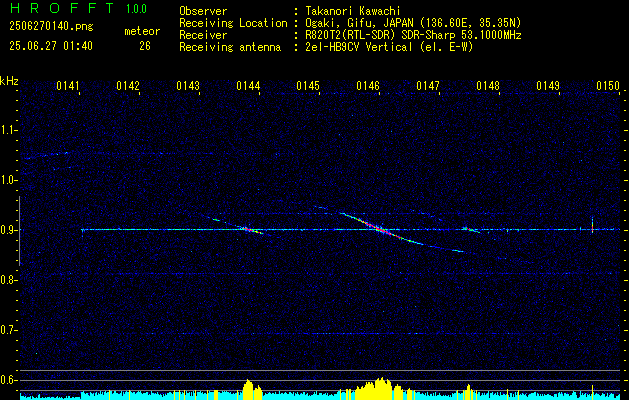The height and width of the screenshot is (400, 629).
Task: Click the small meteor echo near 0148
Action: click(471, 229)
